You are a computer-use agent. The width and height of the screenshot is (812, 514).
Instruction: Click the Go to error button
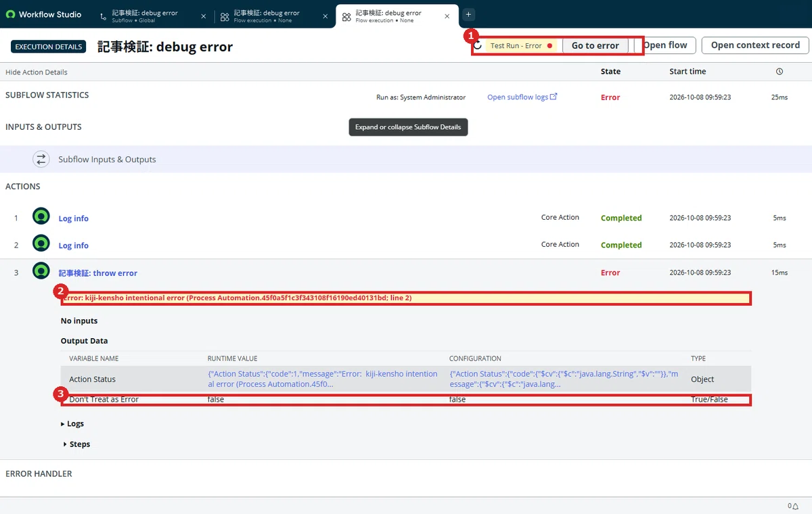[x=595, y=45]
